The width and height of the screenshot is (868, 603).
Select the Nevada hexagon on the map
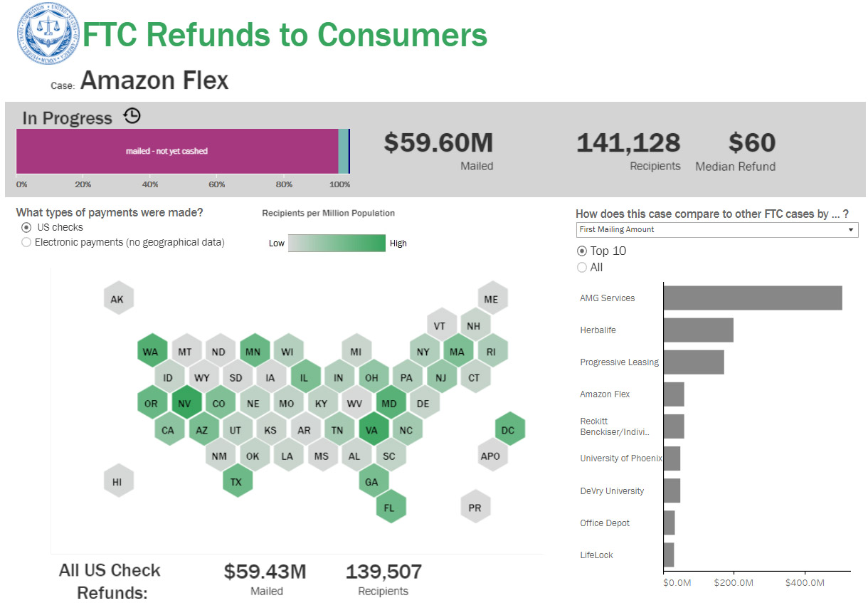(x=185, y=404)
